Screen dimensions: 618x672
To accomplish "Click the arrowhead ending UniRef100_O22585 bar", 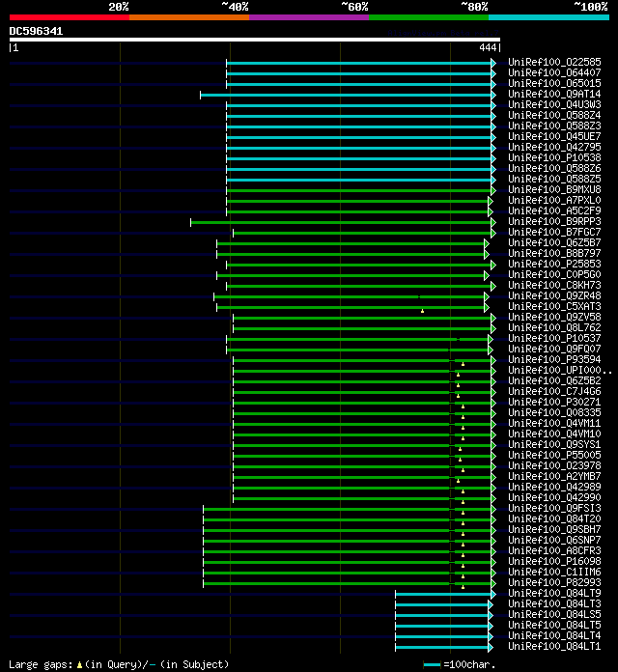I will (493, 63).
